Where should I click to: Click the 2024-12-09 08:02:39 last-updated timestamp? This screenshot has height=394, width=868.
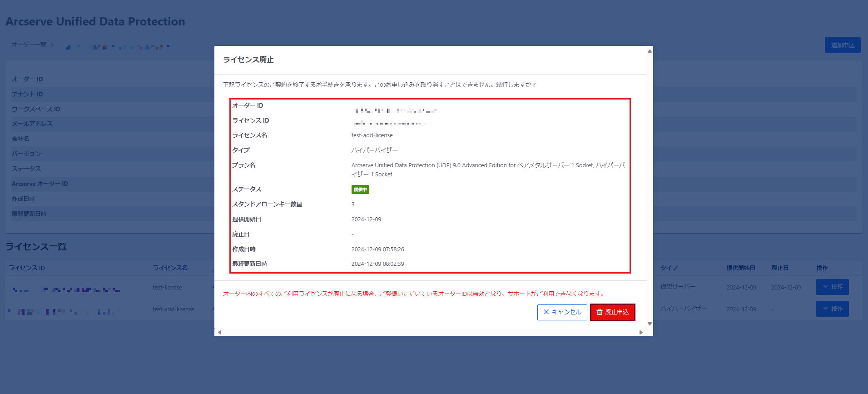pyautogui.click(x=377, y=264)
